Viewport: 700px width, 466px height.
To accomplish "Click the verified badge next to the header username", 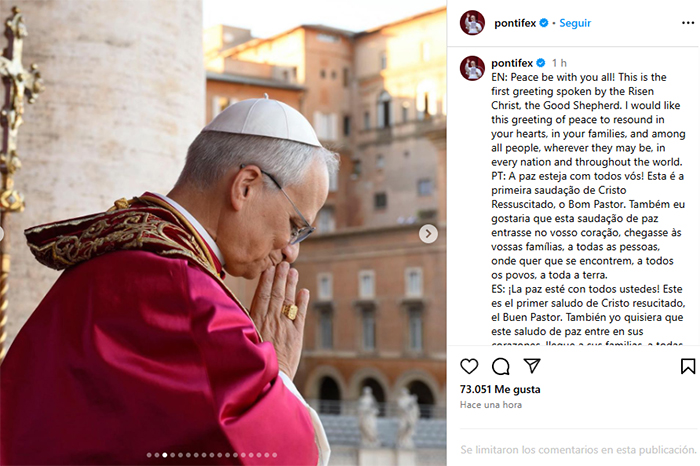I will (x=543, y=23).
